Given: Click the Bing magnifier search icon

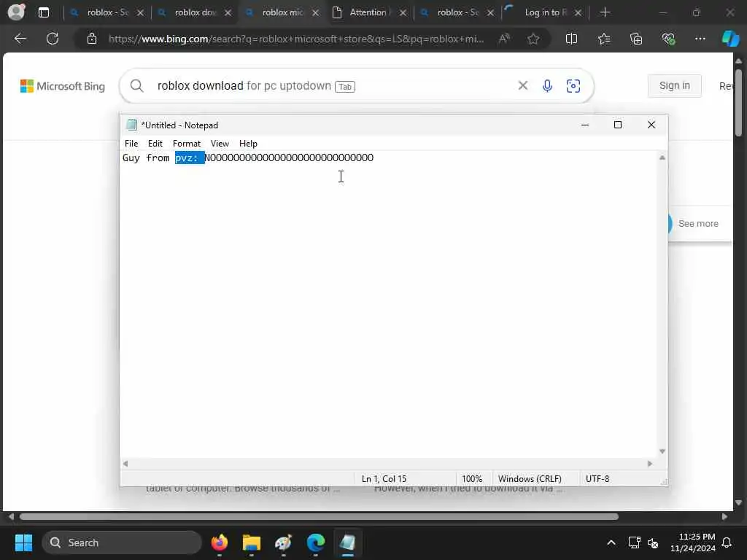Looking at the screenshot, I should coord(136,86).
